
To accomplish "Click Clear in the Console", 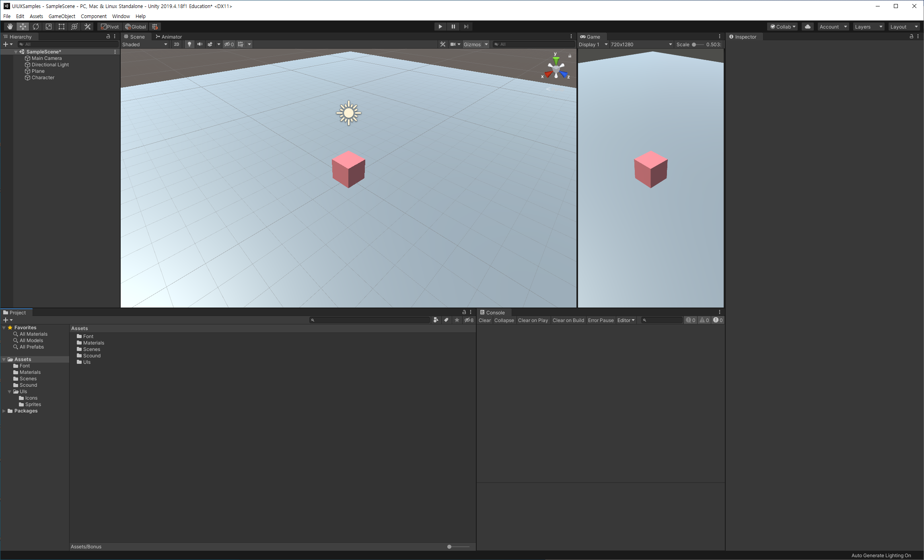I will click(x=484, y=320).
